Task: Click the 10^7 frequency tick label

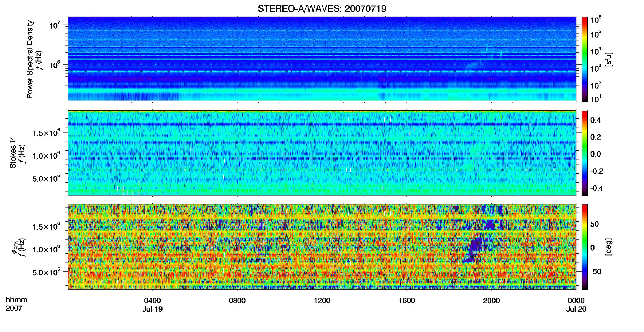Action: point(55,25)
